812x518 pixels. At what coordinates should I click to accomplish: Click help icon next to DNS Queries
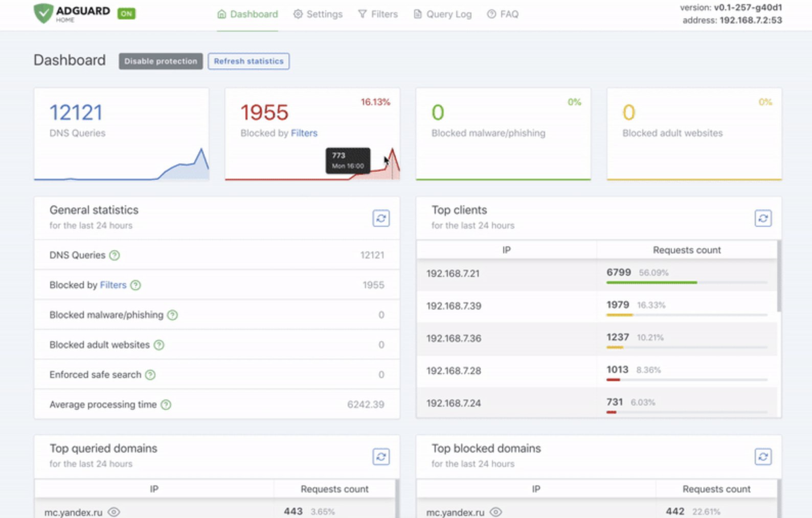click(x=115, y=255)
